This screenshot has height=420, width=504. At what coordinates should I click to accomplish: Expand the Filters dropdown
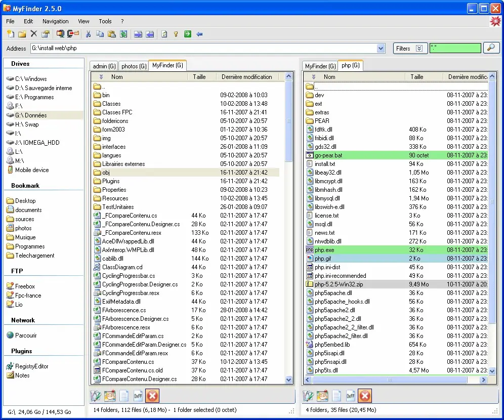pyautogui.click(x=419, y=49)
